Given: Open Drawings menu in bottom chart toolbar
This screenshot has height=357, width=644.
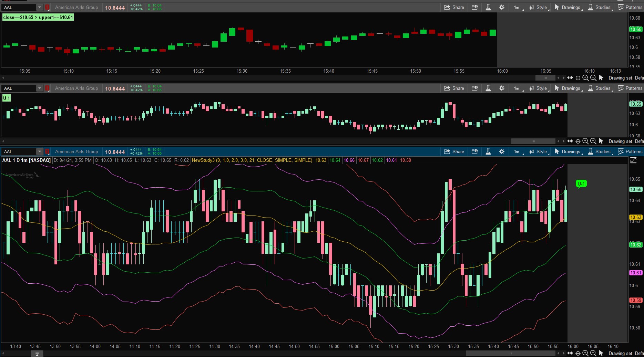Looking at the screenshot, I should point(569,151).
